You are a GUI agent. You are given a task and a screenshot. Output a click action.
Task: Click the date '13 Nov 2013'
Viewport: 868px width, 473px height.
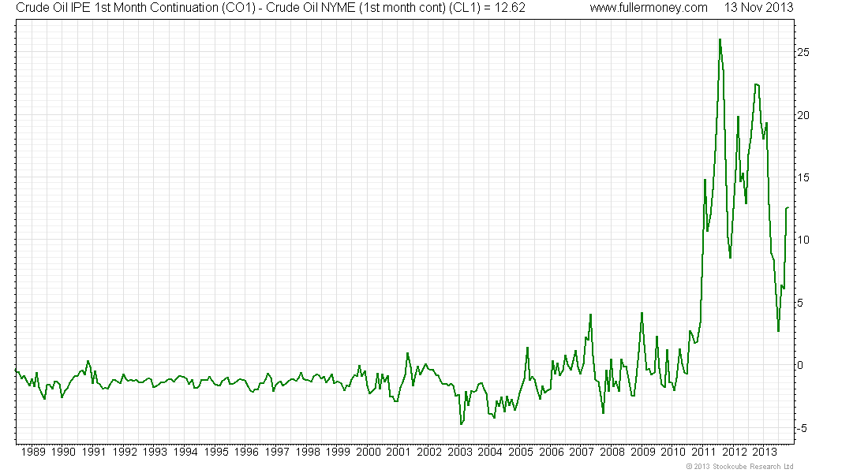(758, 8)
